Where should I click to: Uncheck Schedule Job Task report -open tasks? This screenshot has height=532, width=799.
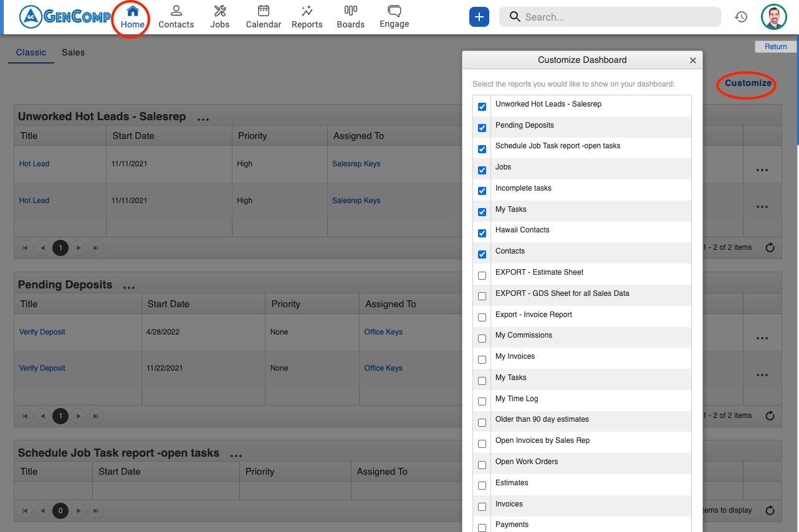[x=482, y=149]
